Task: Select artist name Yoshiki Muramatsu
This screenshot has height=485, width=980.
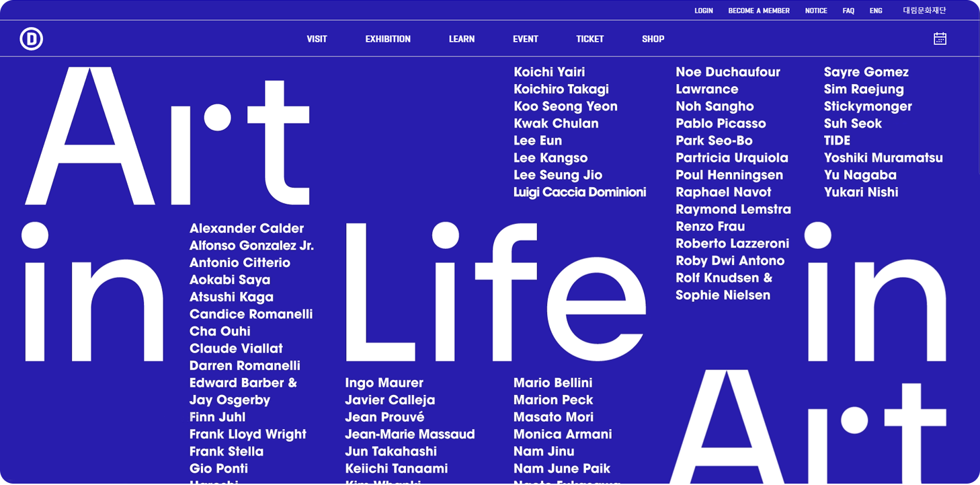Action: pyautogui.click(x=883, y=158)
